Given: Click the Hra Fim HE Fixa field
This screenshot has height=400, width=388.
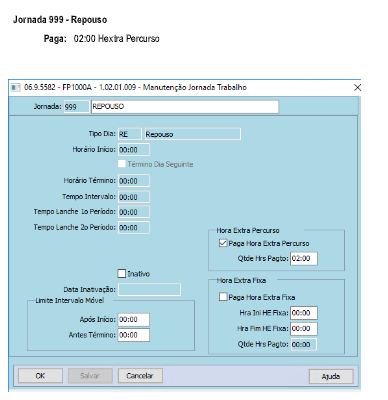Looking at the screenshot, I should point(304,328).
